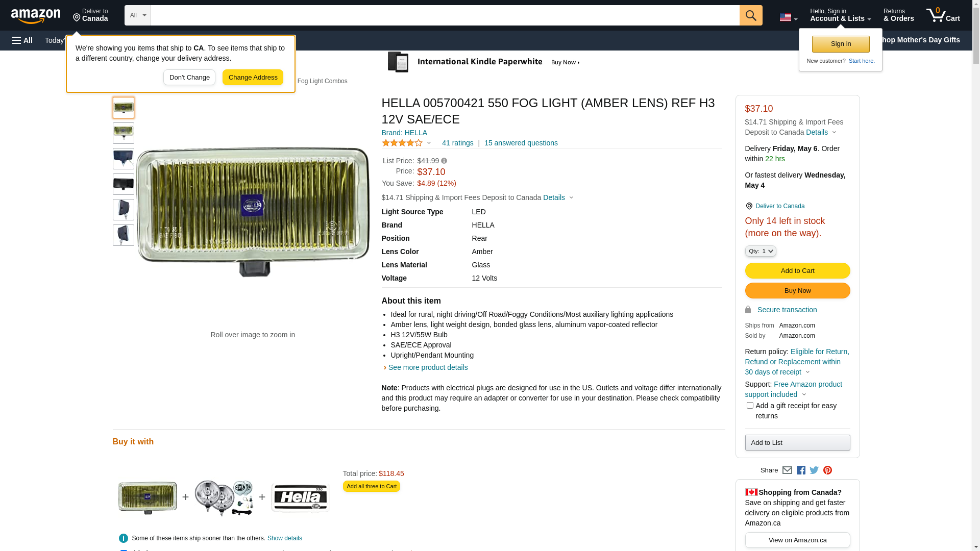Click the List Price info icon
Image resolution: width=980 pixels, height=551 pixels.
point(444,161)
